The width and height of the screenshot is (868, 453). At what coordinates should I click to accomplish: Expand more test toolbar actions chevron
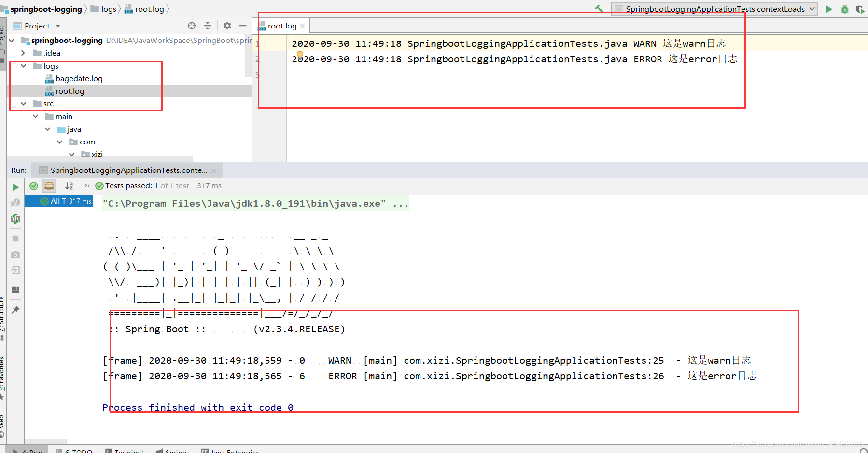tap(87, 186)
